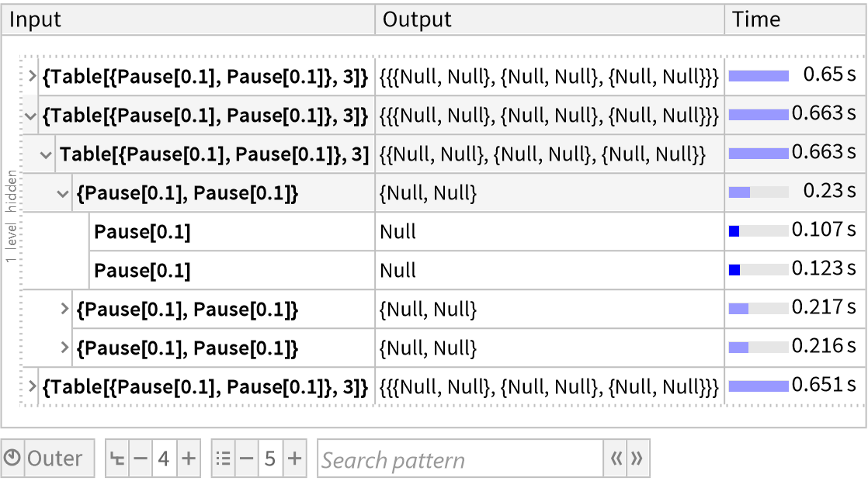Click the Outer timing mode button
Image resolution: width=868 pixels, height=481 pixels.
[x=55, y=459]
